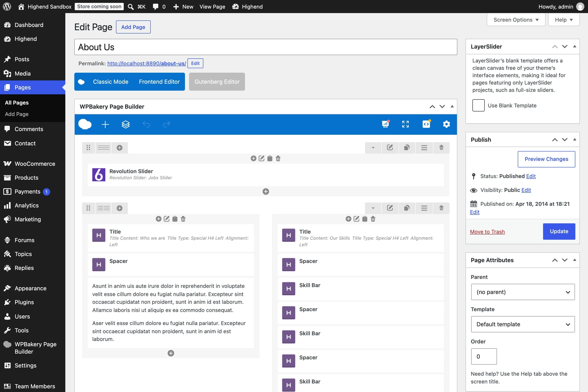Image resolution: width=588 pixels, height=392 pixels.
Task: Open row menu of the Revolution Slider row
Action: (424, 147)
